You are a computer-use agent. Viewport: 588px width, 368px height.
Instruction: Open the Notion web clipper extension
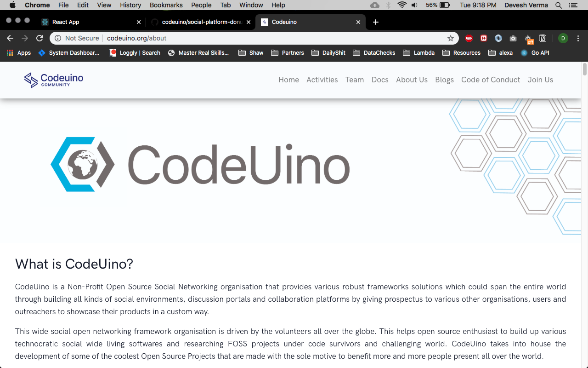pos(543,38)
